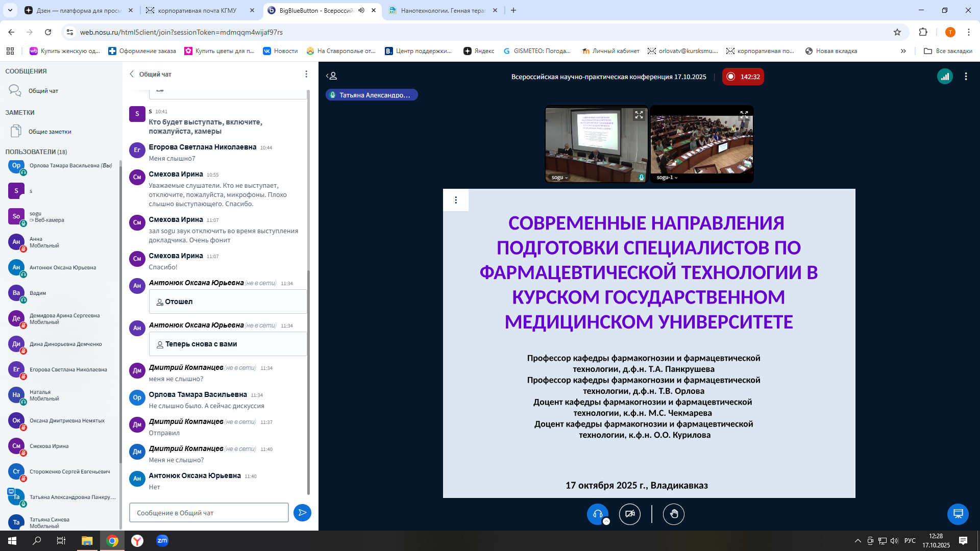
Task: Click user Смехова Ирина in list
Action: [x=49, y=446]
